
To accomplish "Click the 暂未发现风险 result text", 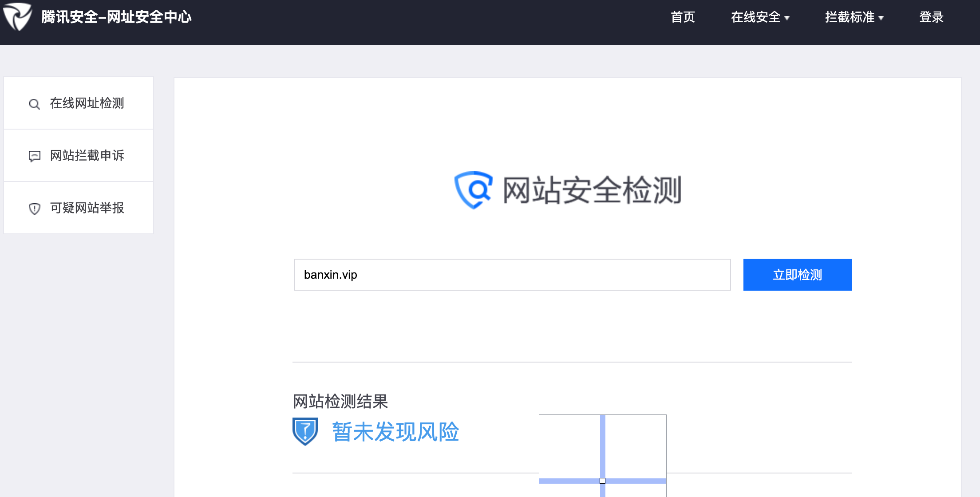I will pyautogui.click(x=395, y=432).
